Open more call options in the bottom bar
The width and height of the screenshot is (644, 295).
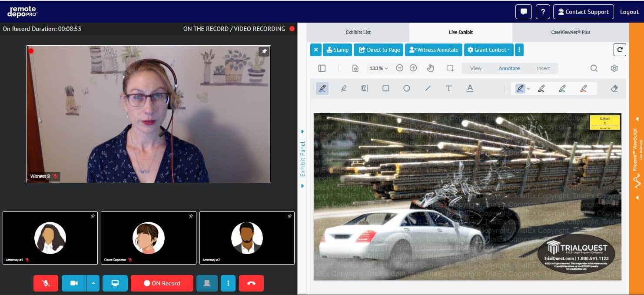[x=228, y=283]
